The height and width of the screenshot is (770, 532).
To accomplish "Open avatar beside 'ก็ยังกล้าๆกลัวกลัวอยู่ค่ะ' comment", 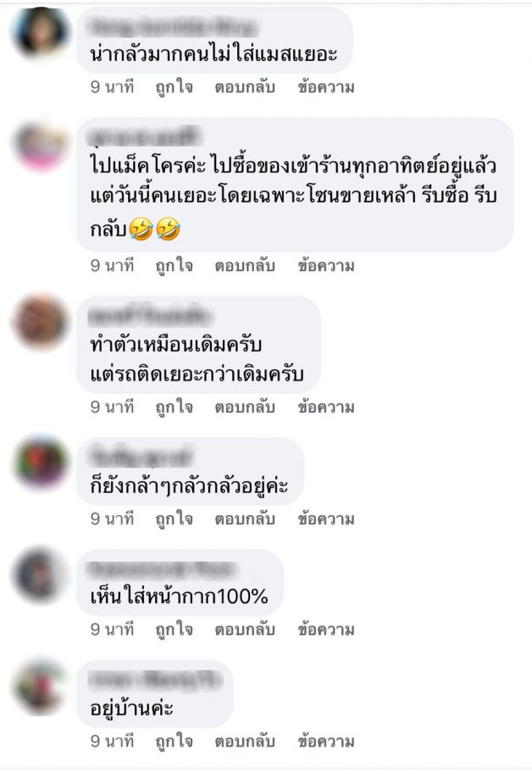I will (x=39, y=463).
